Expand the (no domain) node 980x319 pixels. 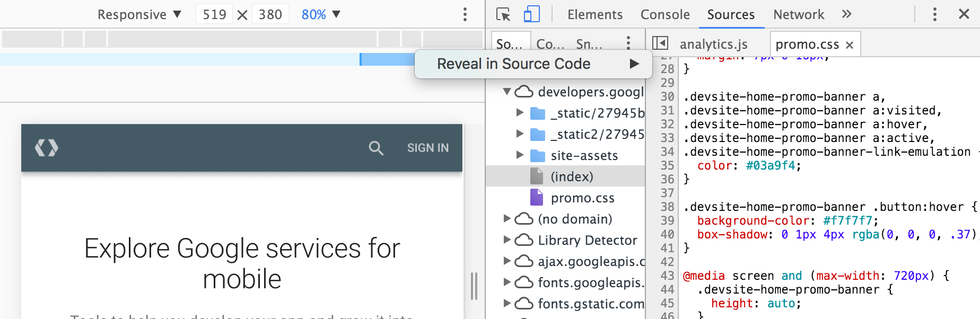click(507, 219)
